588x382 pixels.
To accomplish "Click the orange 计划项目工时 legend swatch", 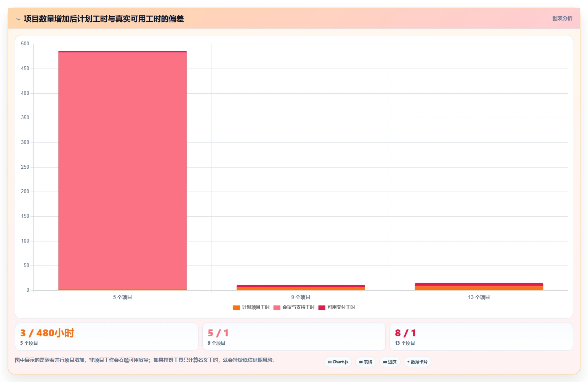I will (x=236, y=308).
